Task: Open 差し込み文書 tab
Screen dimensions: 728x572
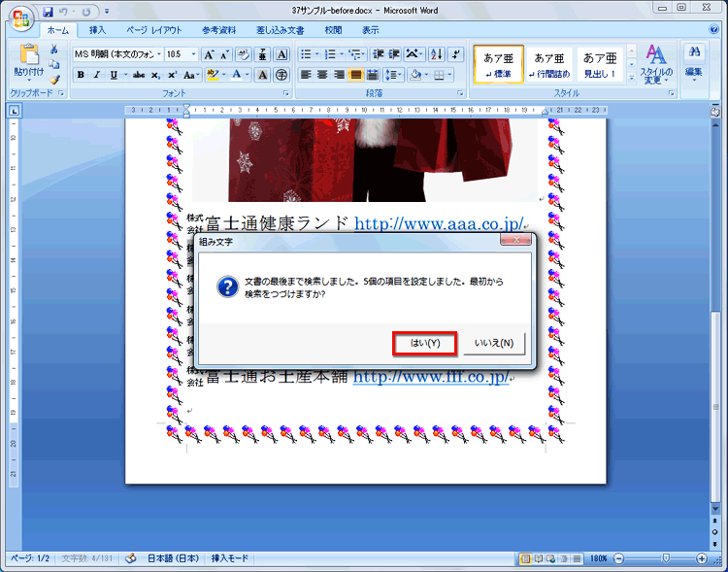Action: coord(280,30)
